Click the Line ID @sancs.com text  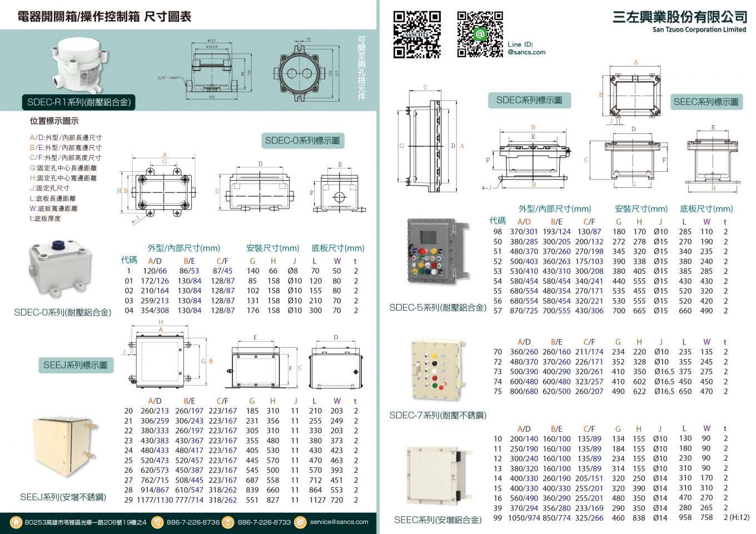526,48
